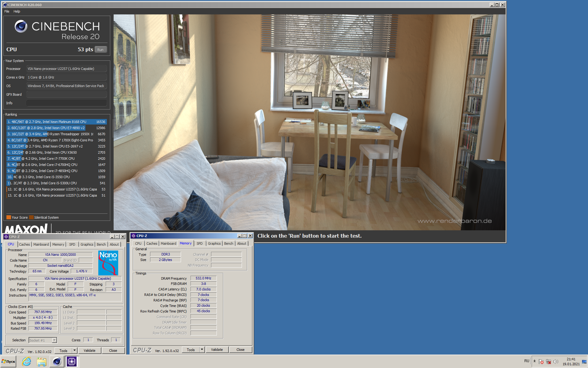This screenshot has width=588, height=368.
Task: Click the orange Your Score legend swatch
Action: (9, 217)
